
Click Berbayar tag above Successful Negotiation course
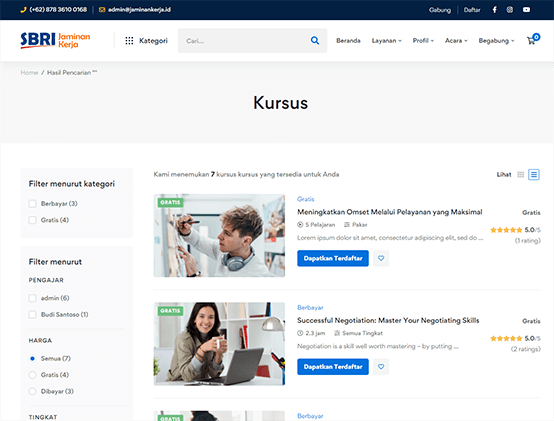pos(310,308)
